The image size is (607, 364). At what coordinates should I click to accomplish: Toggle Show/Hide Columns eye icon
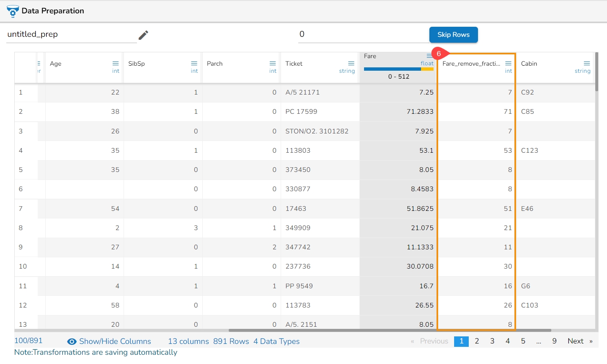(72, 342)
